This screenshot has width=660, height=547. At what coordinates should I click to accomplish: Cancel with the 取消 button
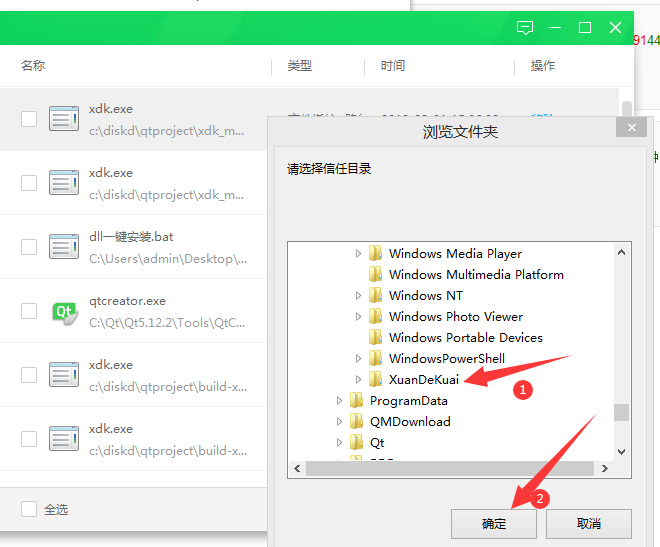[589, 524]
